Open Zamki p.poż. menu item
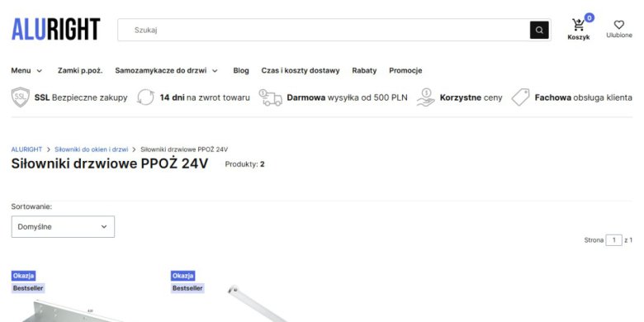The height and width of the screenshot is (322, 644). 80,71
